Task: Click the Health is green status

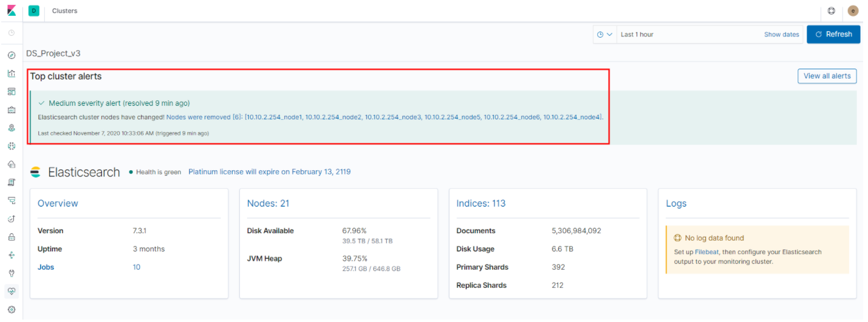Action: 155,172
